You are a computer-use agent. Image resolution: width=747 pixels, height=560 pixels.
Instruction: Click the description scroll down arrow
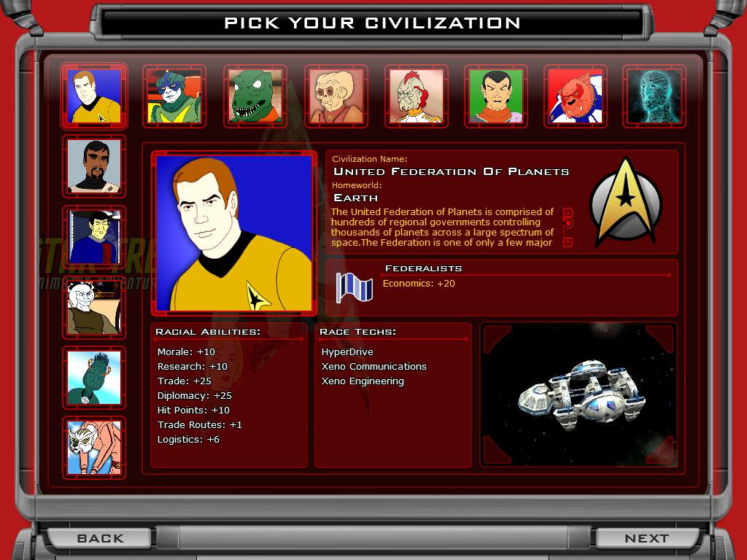(x=568, y=242)
